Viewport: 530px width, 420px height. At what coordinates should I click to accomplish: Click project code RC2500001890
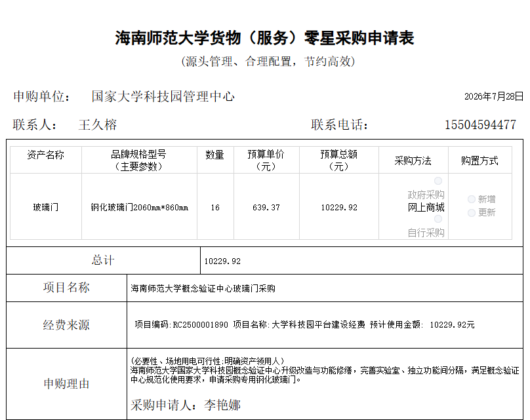tap(201, 325)
